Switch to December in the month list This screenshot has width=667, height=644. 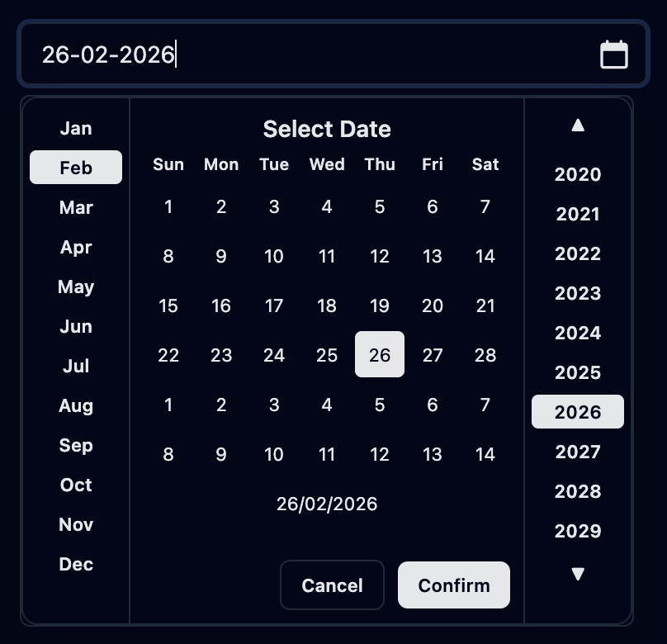tap(75, 564)
